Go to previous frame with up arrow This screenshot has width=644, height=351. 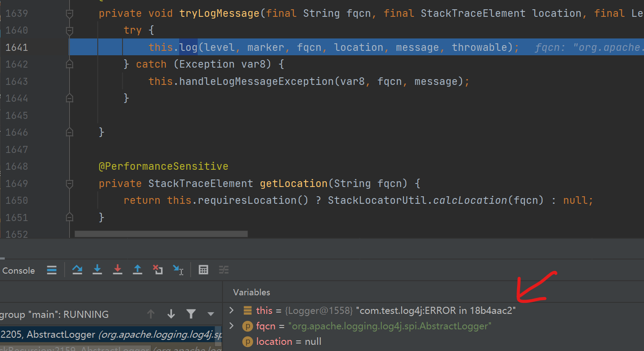tap(151, 314)
